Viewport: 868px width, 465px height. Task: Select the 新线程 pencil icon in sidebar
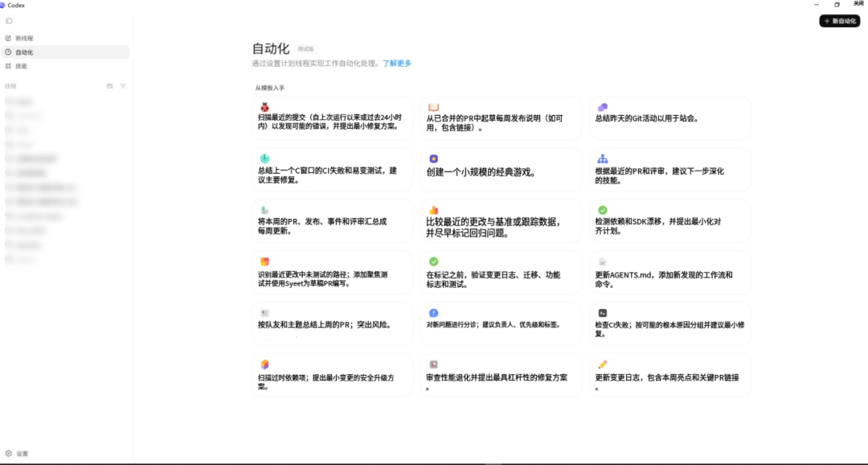[8, 38]
